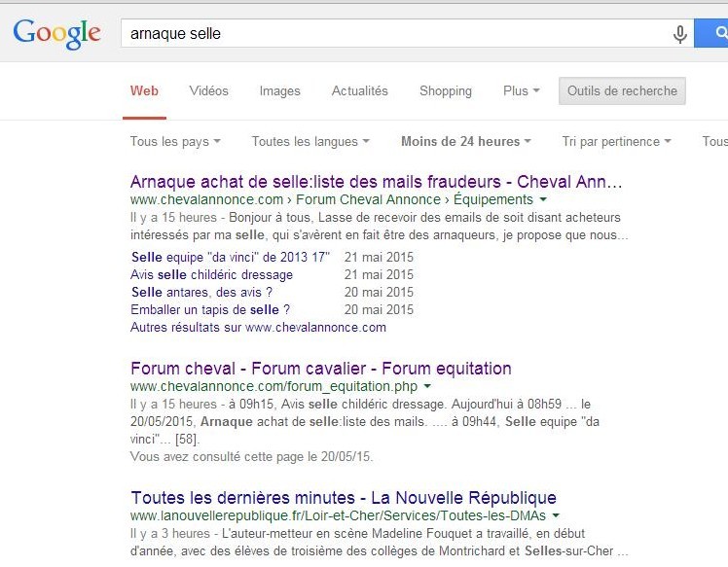Open sitelink 'Avis selle childéric dressage'
The width and height of the screenshot is (728, 567).
coord(212,274)
